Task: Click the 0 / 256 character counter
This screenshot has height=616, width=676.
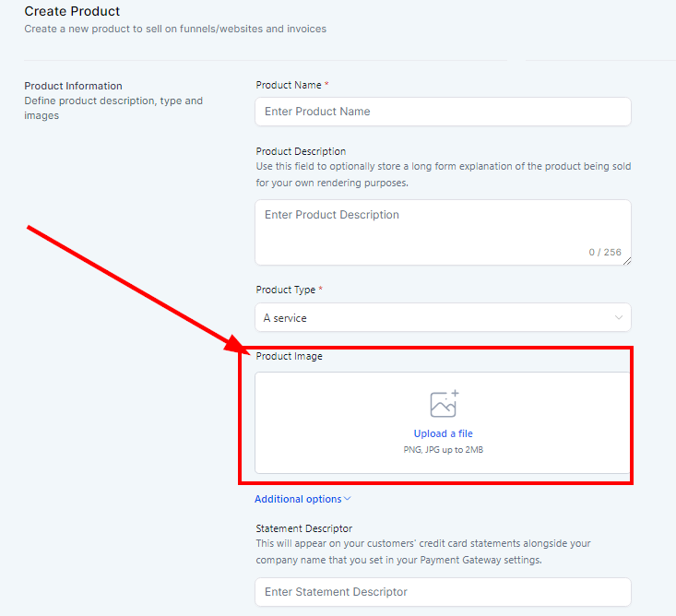Action: click(x=605, y=253)
